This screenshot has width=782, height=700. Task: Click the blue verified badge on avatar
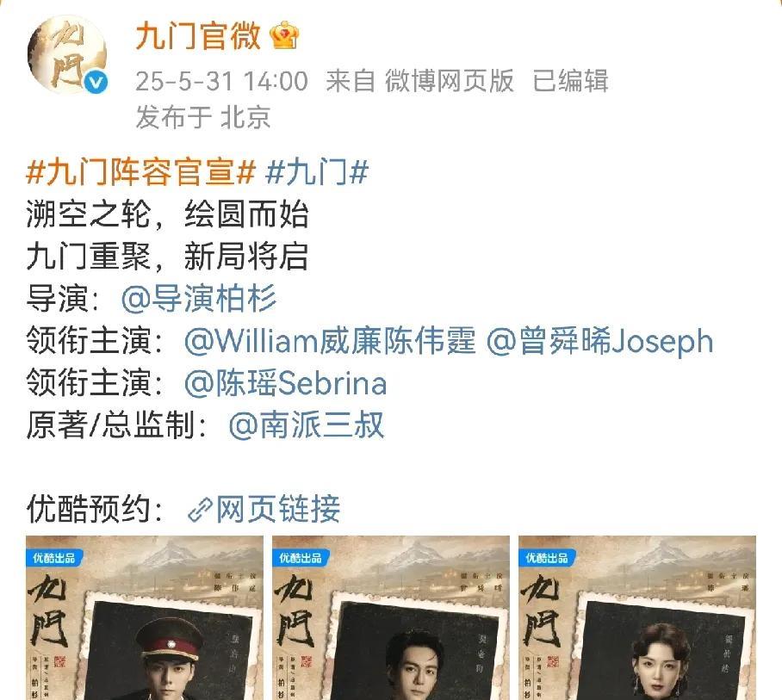point(96,82)
